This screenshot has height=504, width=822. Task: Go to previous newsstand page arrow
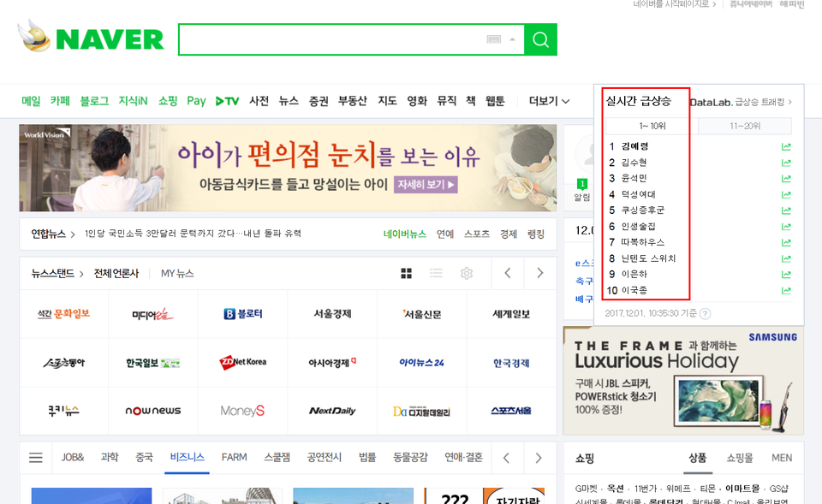[508, 273]
